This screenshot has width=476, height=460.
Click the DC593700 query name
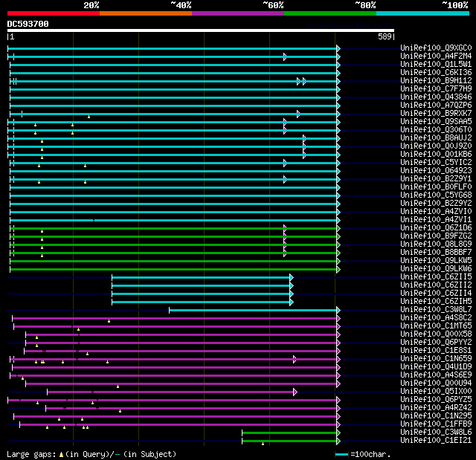tap(28, 24)
